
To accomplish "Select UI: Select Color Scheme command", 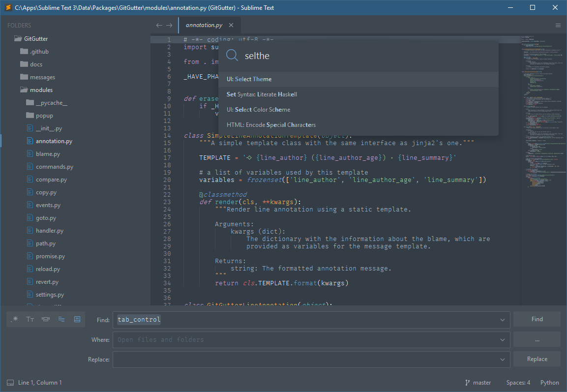I will point(358,110).
